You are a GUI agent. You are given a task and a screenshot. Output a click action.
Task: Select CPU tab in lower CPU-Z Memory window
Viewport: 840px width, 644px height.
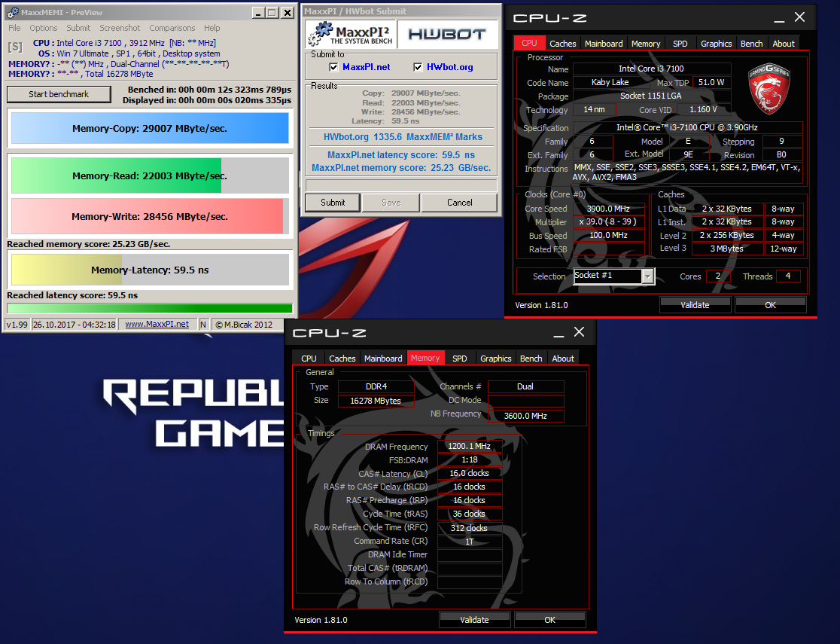pyautogui.click(x=309, y=359)
